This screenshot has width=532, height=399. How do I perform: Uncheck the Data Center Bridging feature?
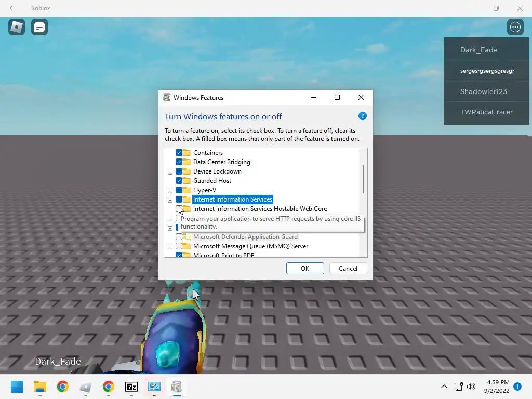tap(179, 162)
